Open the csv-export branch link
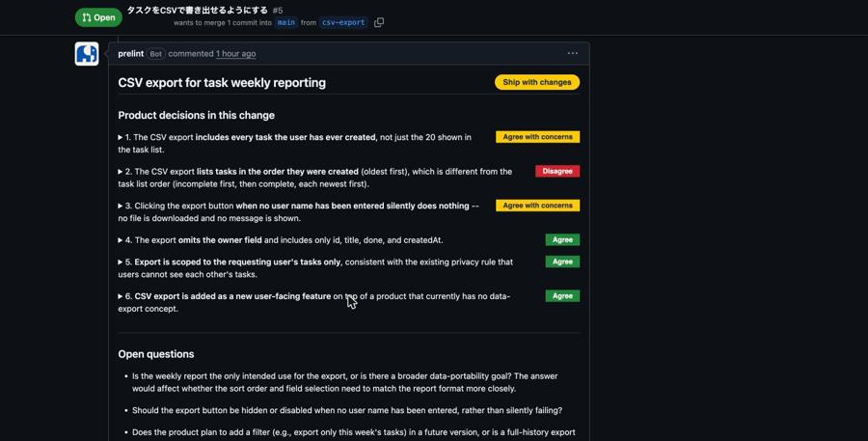The height and width of the screenshot is (441, 868). pos(343,23)
